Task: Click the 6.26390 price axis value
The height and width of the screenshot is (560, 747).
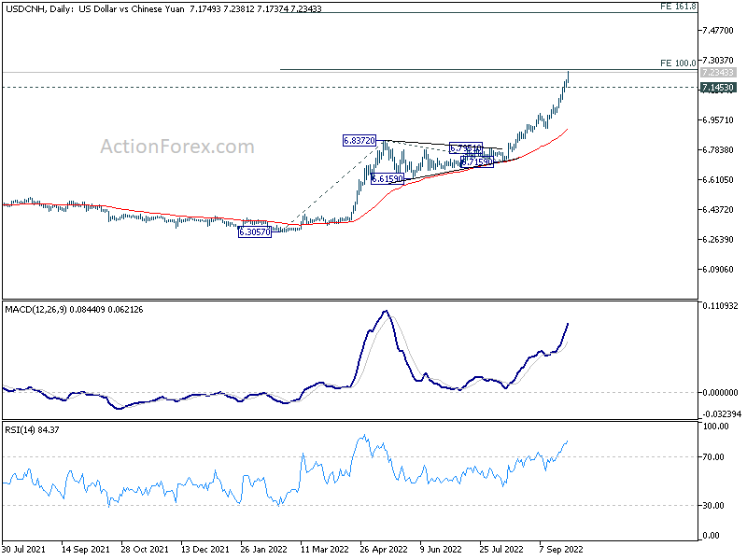Action: point(718,240)
